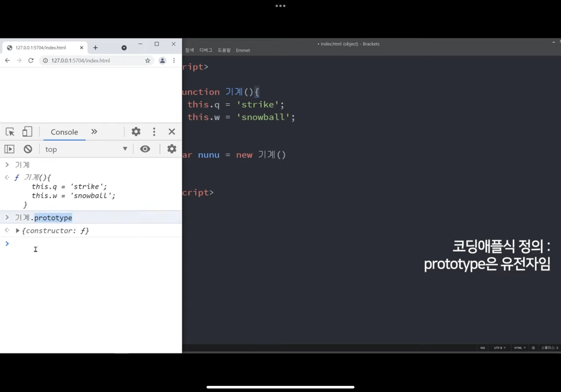The width and height of the screenshot is (561, 392).
Task: Show the console sidebar icon
Action: (9, 149)
